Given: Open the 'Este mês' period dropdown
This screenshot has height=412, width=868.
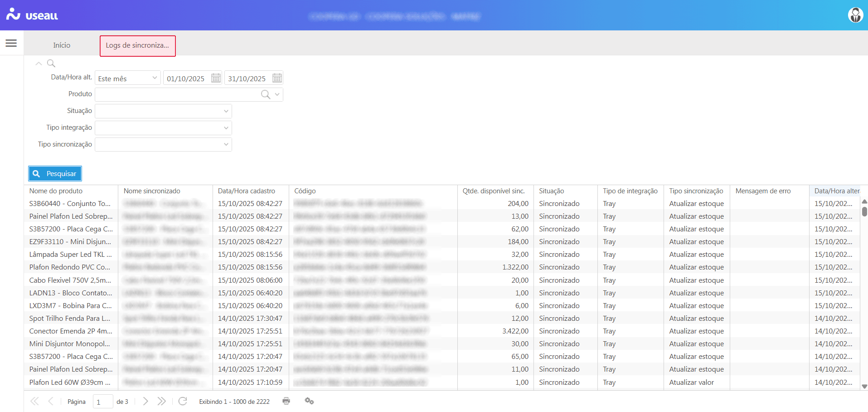Looking at the screenshot, I should pyautogui.click(x=155, y=78).
